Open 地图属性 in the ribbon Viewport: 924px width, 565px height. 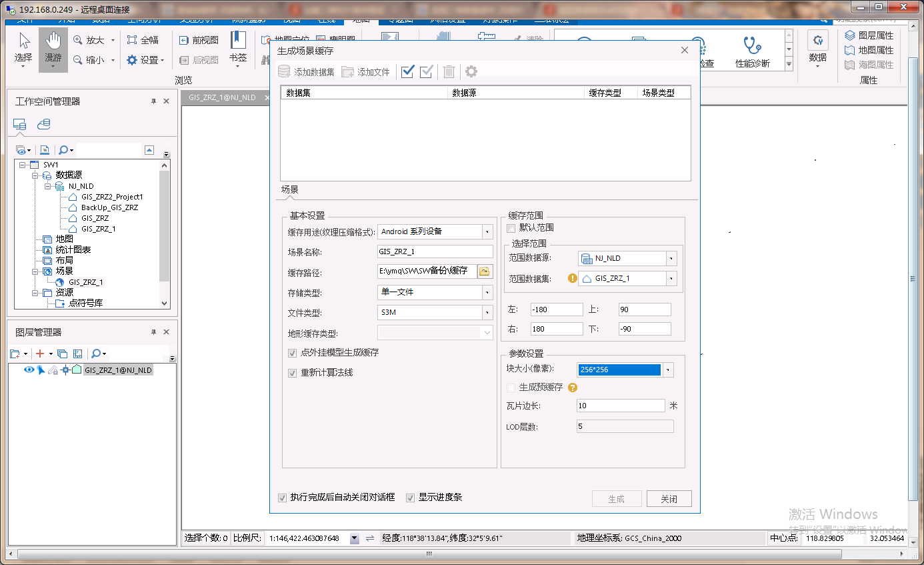[x=869, y=50]
